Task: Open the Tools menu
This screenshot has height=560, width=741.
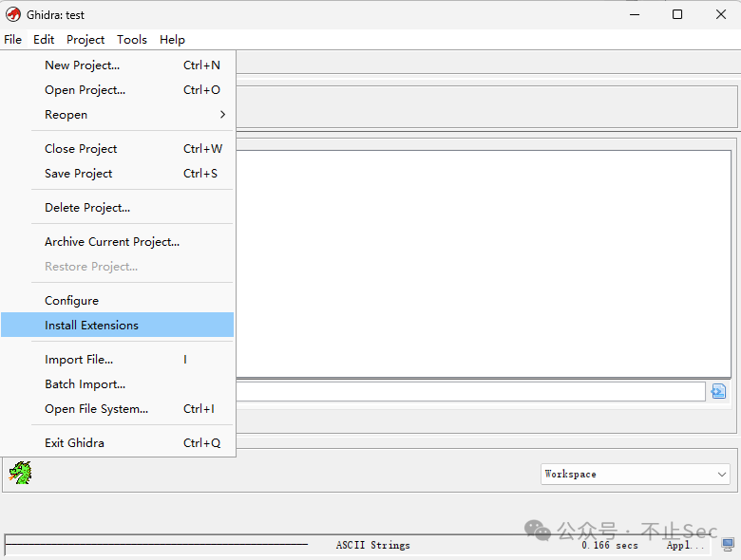Action: [x=132, y=40]
